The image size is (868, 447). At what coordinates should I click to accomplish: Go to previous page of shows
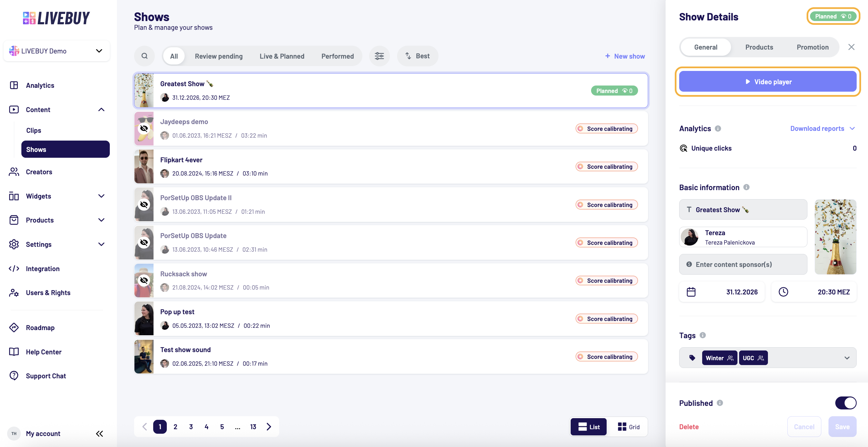(145, 427)
